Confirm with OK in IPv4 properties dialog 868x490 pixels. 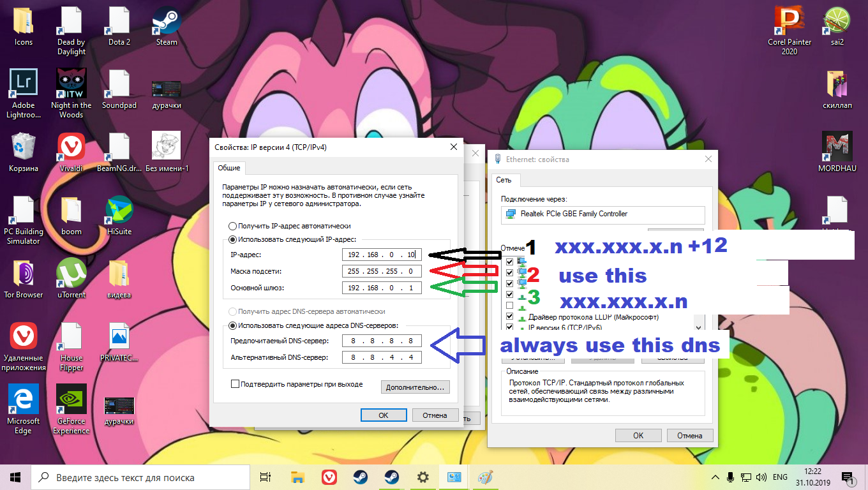384,415
